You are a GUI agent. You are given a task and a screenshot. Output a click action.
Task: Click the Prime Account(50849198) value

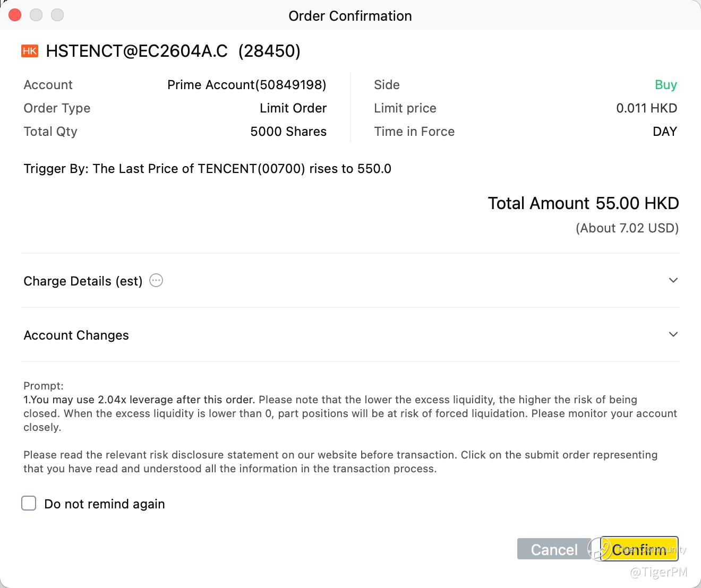(246, 85)
